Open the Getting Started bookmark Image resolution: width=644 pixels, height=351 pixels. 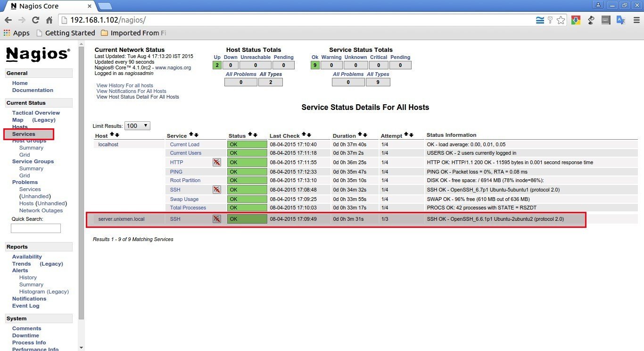pyautogui.click(x=66, y=33)
